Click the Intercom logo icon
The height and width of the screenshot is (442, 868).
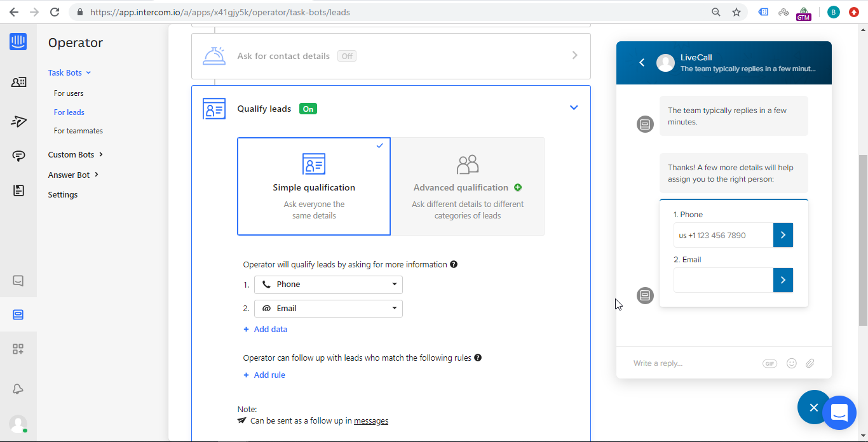(x=18, y=42)
